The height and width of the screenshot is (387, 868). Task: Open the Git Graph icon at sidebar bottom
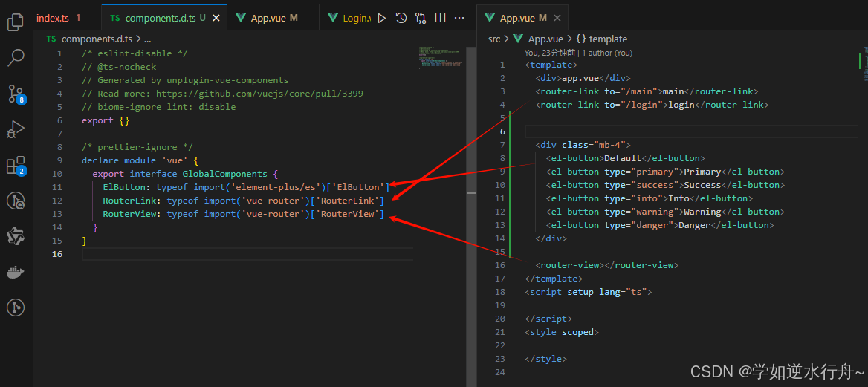pyautogui.click(x=16, y=308)
